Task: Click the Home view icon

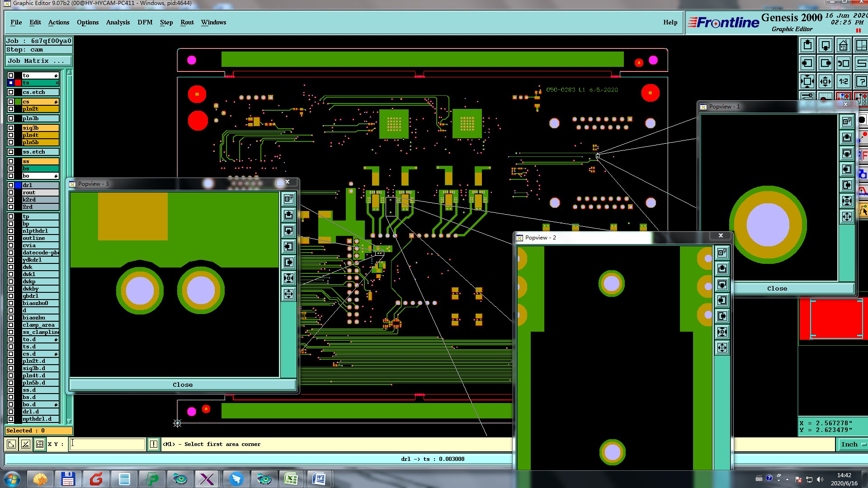Action: click(843, 46)
